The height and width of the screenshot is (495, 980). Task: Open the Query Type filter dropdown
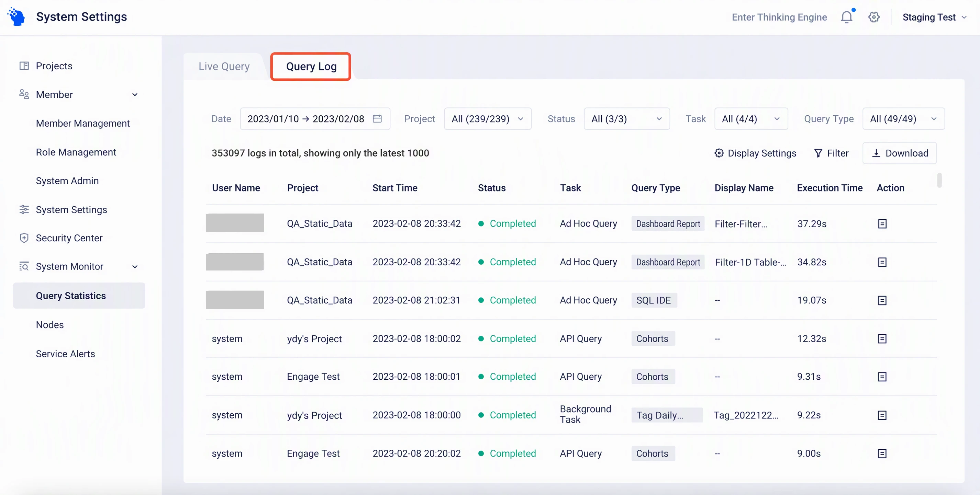point(903,119)
